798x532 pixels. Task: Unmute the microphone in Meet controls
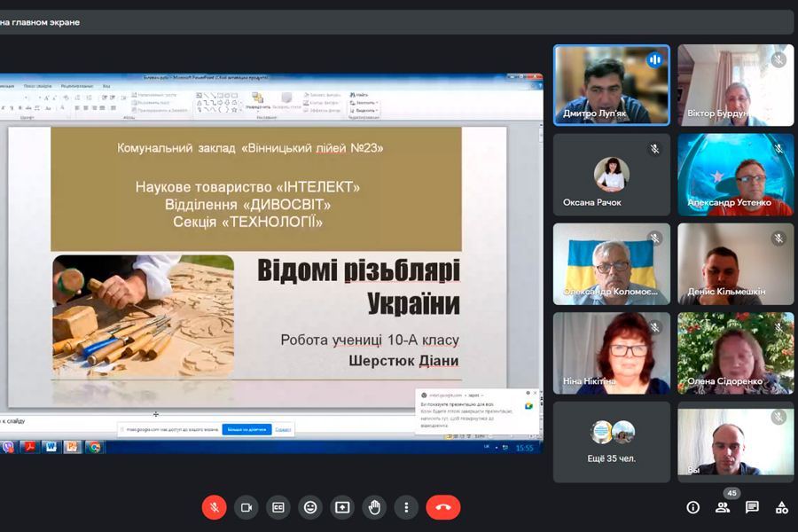tap(215, 507)
